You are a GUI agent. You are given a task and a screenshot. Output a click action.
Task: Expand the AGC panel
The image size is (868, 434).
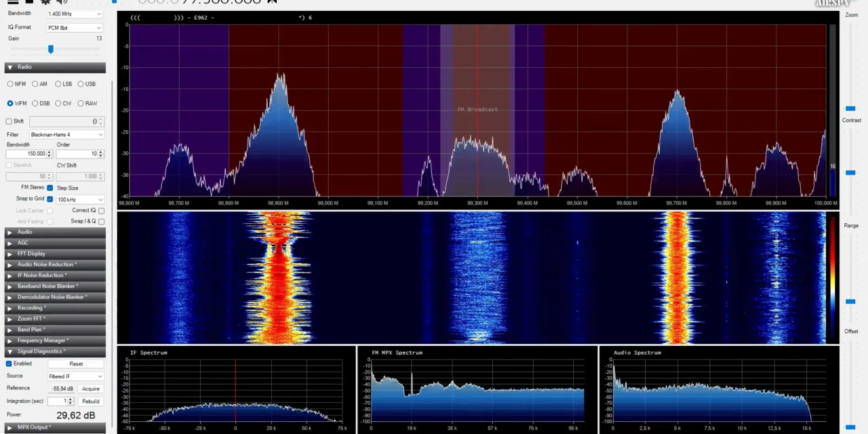click(55, 243)
